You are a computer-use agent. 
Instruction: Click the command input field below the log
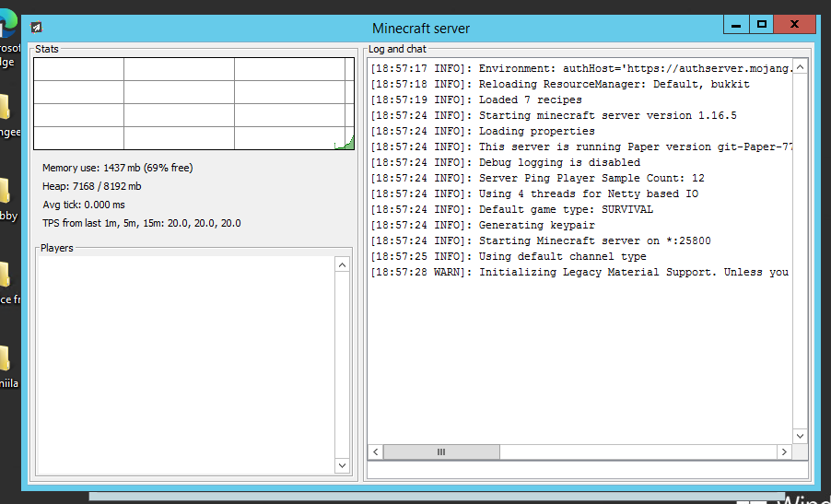[588, 470]
